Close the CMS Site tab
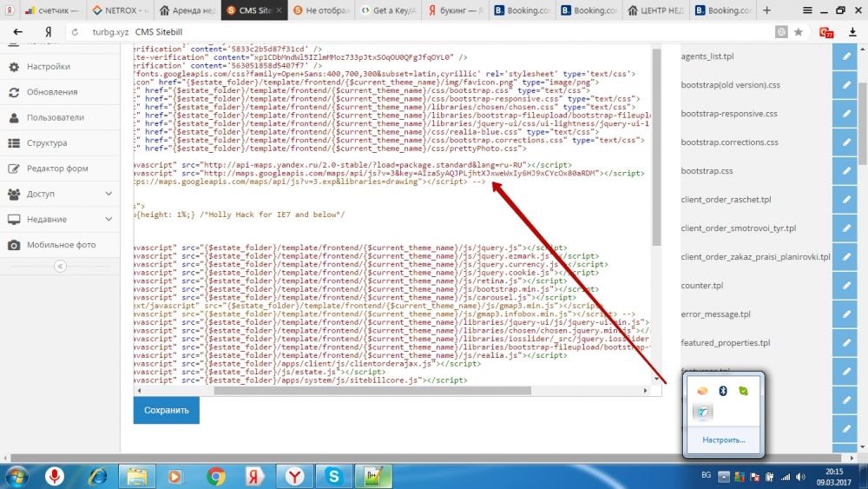This screenshot has width=868, height=489. pos(279,10)
